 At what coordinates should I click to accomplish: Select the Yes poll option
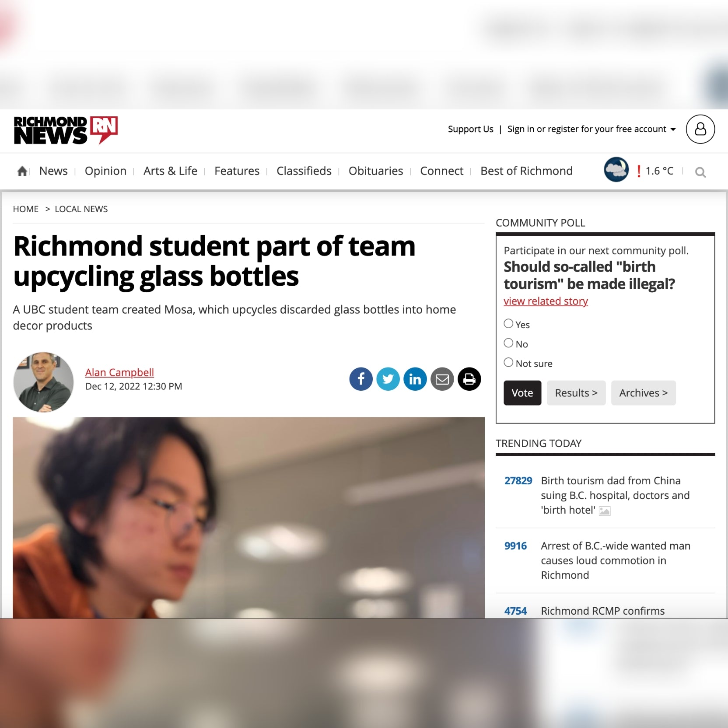(508, 324)
